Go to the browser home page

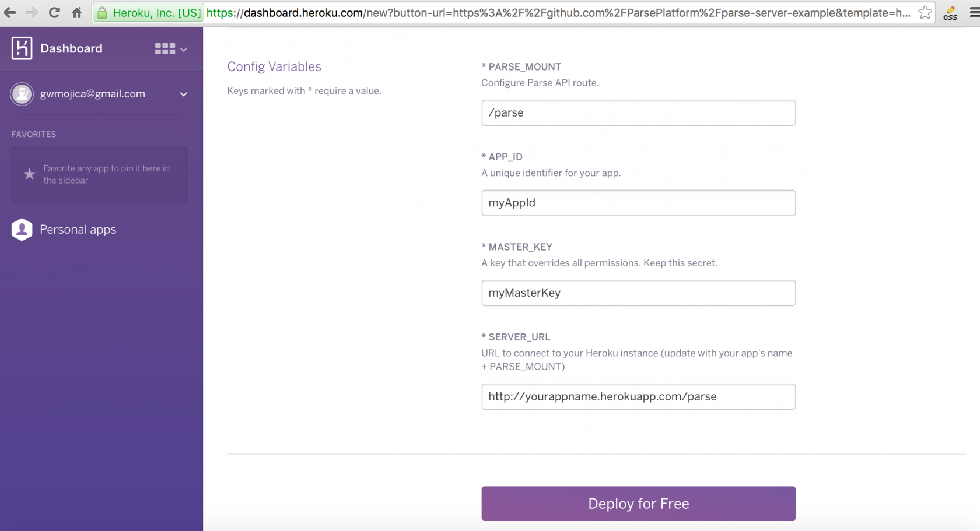[x=77, y=12]
